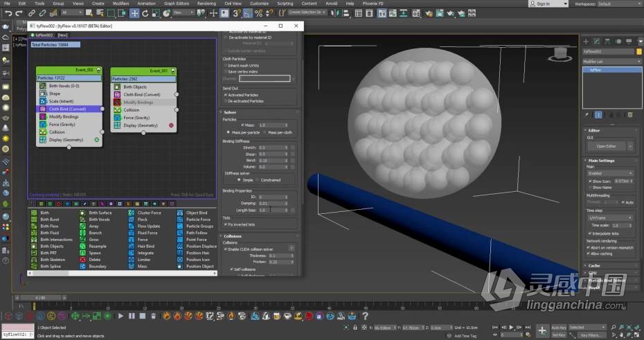The image size is (644, 340).
Task: Click Hair Bind operator icon
Action: pyautogui.click(x=132, y=246)
